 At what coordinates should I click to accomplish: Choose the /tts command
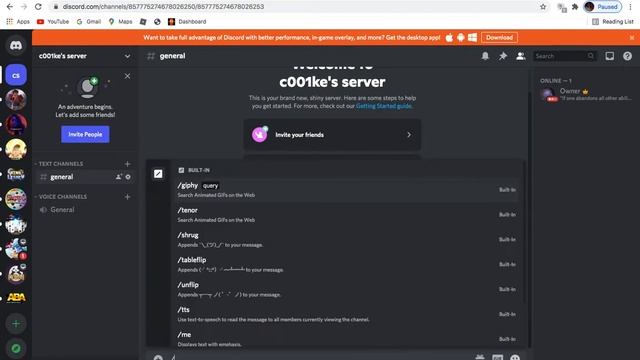click(x=347, y=314)
